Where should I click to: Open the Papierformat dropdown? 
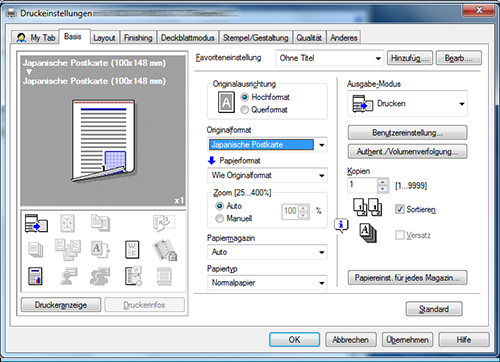267,175
